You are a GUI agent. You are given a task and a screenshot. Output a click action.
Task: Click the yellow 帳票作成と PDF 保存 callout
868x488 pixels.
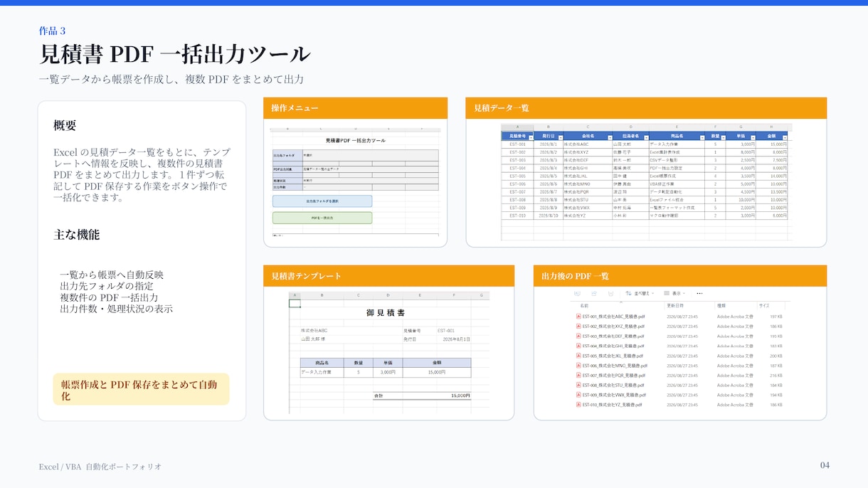pyautogui.click(x=141, y=390)
